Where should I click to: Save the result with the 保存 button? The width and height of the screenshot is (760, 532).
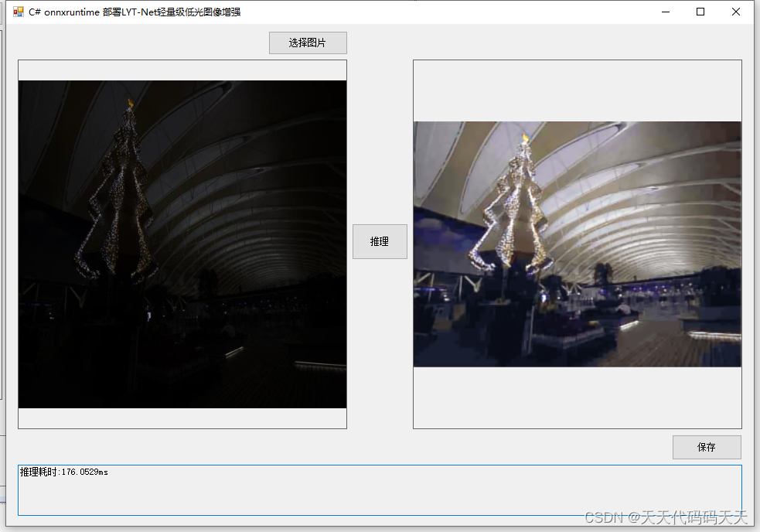pyautogui.click(x=707, y=447)
